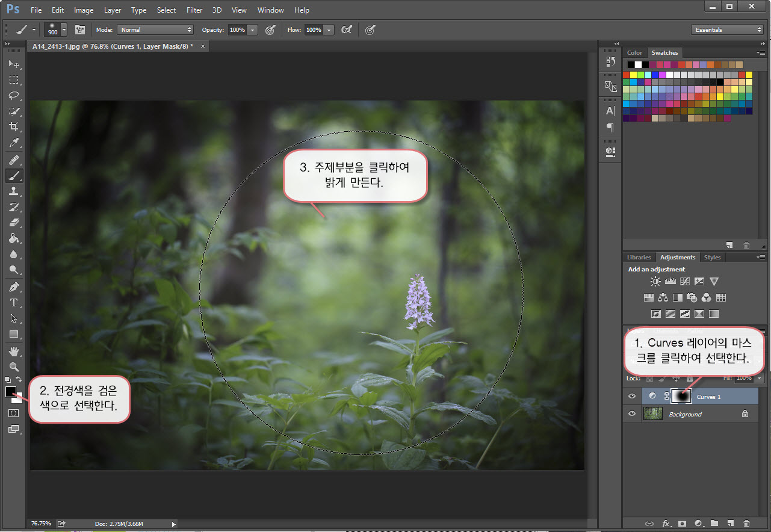
Task: Toggle visibility of Background layer
Action: [632, 414]
